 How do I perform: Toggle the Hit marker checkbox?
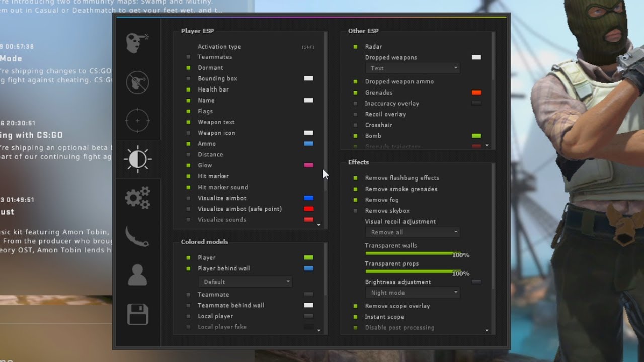pyautogui.click(x=188, y=176)
